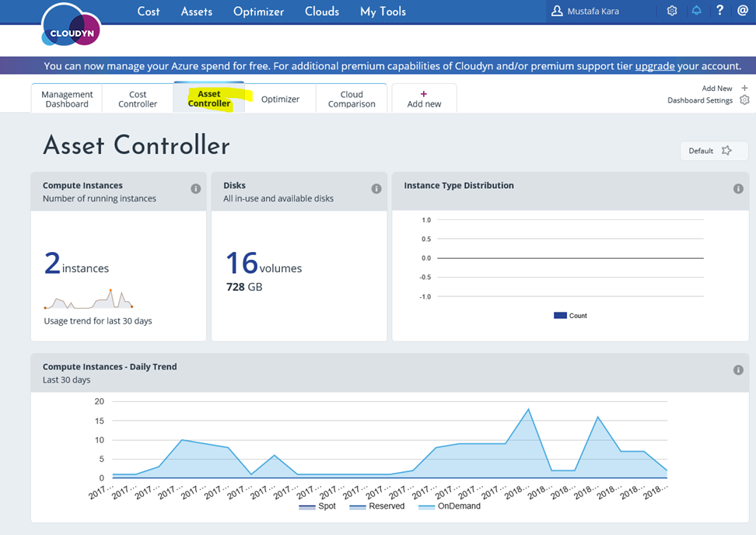Click the Dashboard Settings gear icon
Image resolution: width=756 pixels, height=535 pixels.
click(x=744, y=100)
